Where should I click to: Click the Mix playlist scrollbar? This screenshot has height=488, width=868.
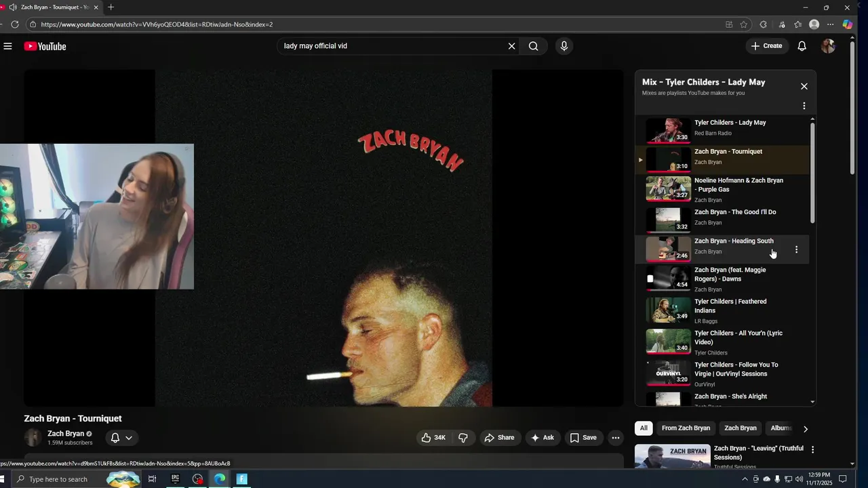point(812,173)
